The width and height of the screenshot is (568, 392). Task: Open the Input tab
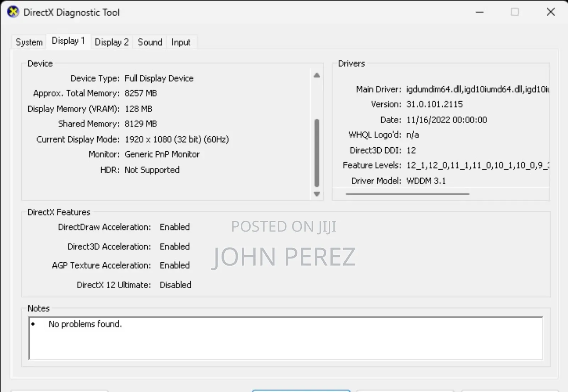tap(181, 42)
